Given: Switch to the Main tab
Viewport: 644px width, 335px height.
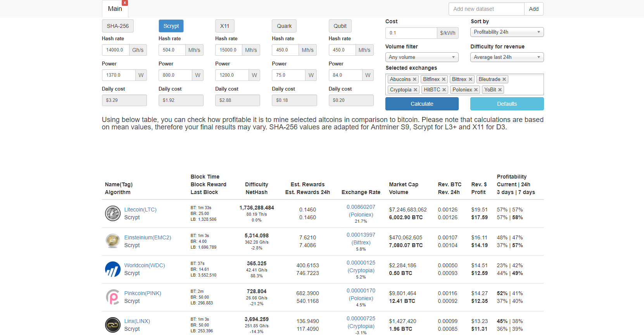Looking at the screenshot, I should [x=115, y=9].
